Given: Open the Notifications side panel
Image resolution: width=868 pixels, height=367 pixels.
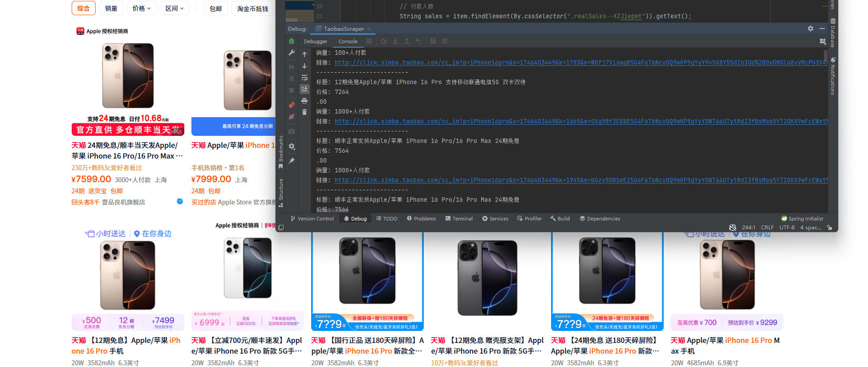Looking at the screenshot, I should point(833,76).
